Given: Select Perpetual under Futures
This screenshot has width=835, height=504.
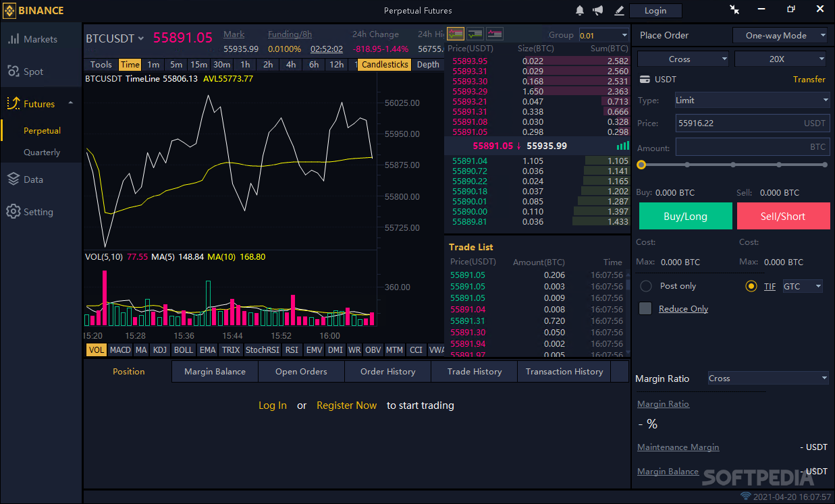Looking at the screenshot, I should point(42,131).
